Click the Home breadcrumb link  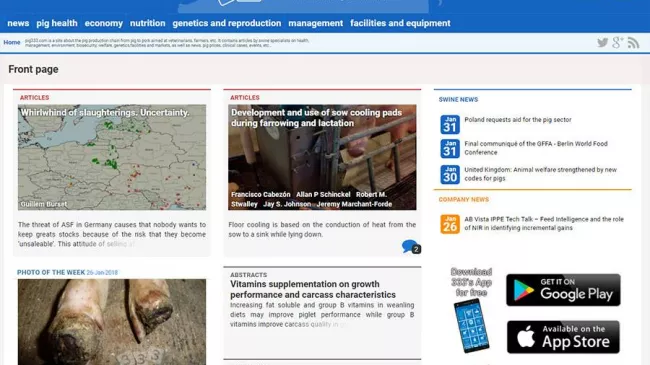pyautogui.click(x=12, y=42)
